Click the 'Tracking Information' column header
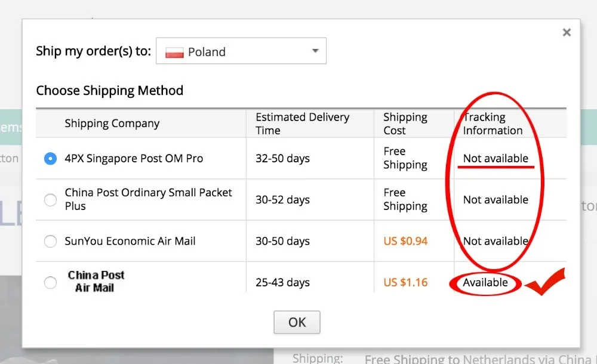The width and height of the screenshot is (597, 364). click(493, 124)
